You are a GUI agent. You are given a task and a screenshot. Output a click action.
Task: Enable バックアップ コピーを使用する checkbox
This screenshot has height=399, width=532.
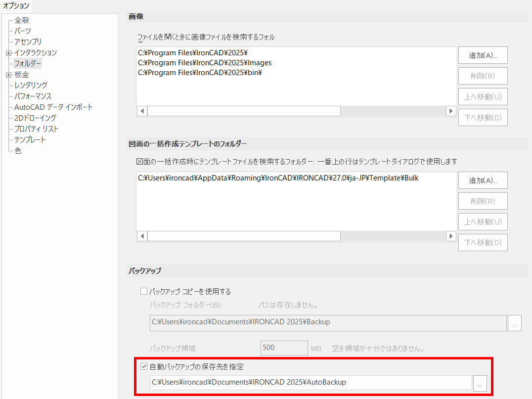(144, 291)
